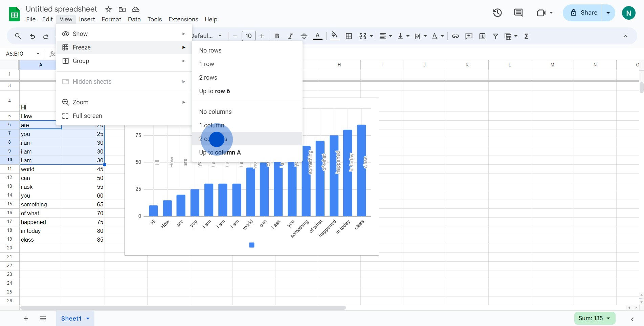Choose Up to column A option
644x326 pixels.
pos(247,152)
